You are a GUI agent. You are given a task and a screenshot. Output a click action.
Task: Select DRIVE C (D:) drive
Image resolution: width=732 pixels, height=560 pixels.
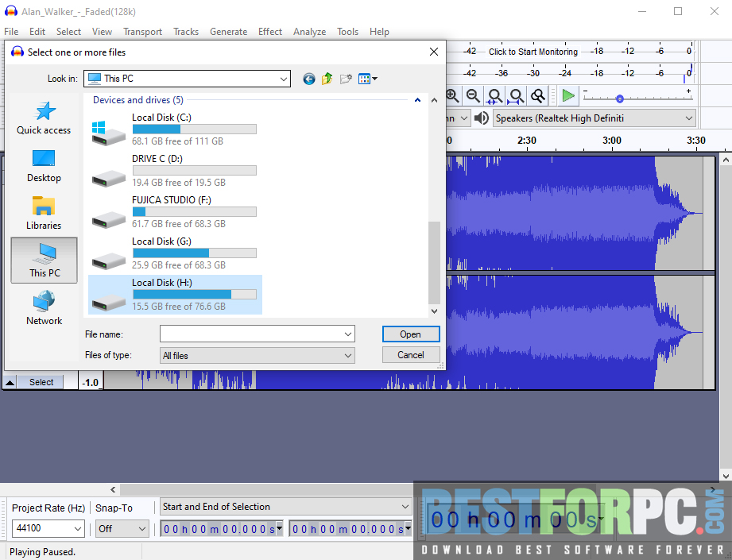175,170
